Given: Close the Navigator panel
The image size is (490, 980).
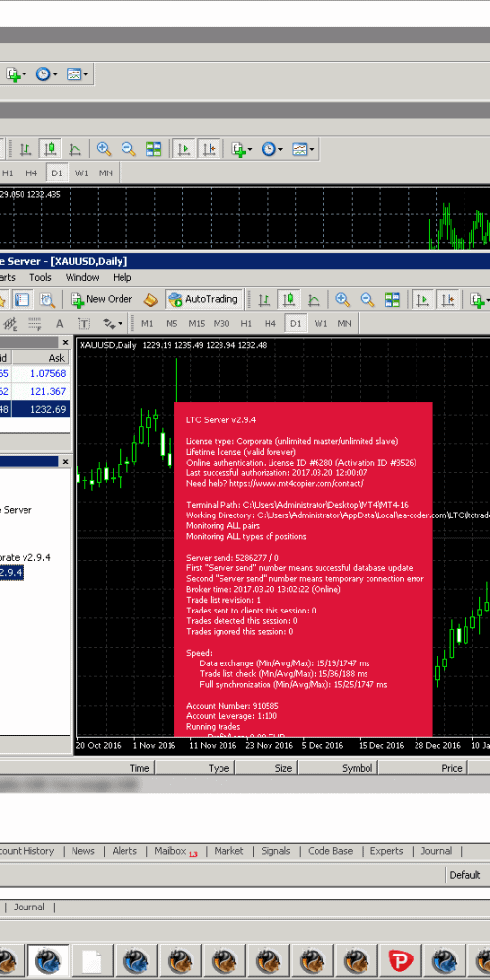Looking at the screenshot, I should pos(65,462).
